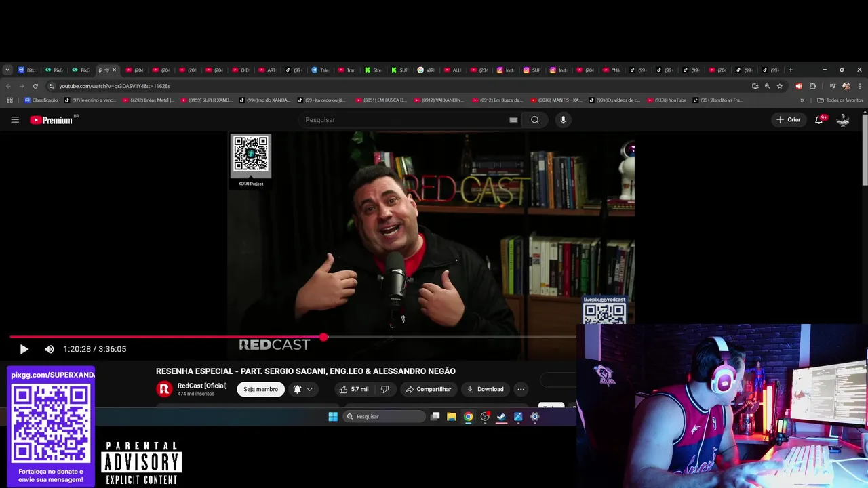Open more actions three-dot menu under video
Viewport: 868px width, 488px height.
[521, 389]
